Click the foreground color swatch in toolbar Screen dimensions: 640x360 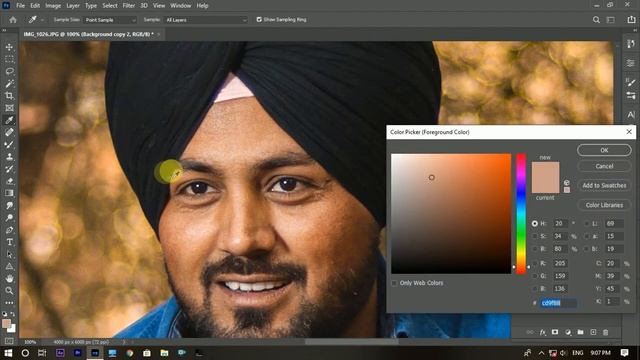pyautogui.click(x=6, y=324)
